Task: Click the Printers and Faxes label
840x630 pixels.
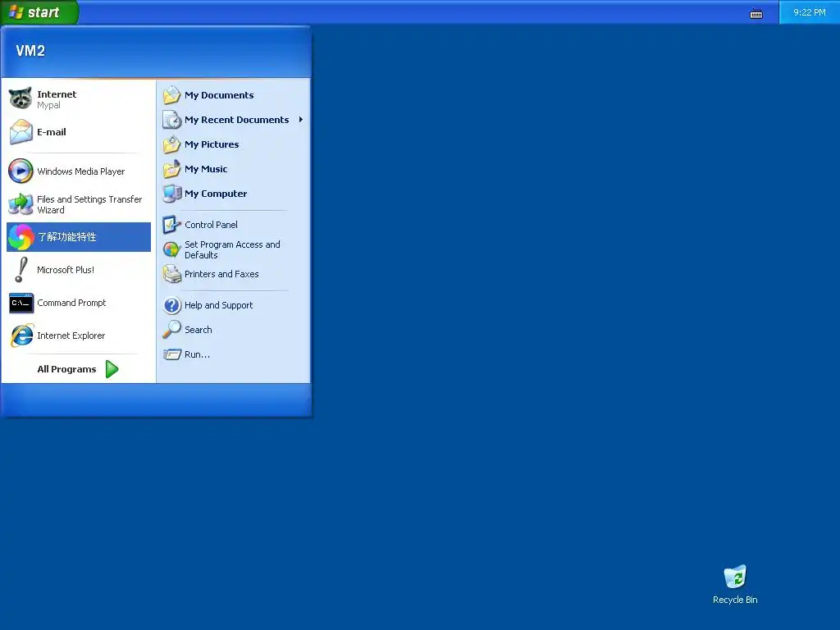Action: [x=221, y=274]
